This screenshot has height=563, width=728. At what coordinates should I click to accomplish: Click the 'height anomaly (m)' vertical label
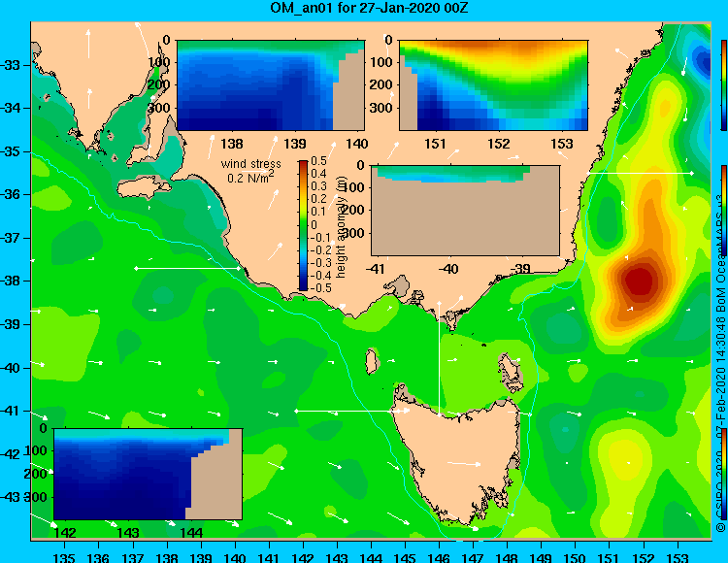pos(342,227)
